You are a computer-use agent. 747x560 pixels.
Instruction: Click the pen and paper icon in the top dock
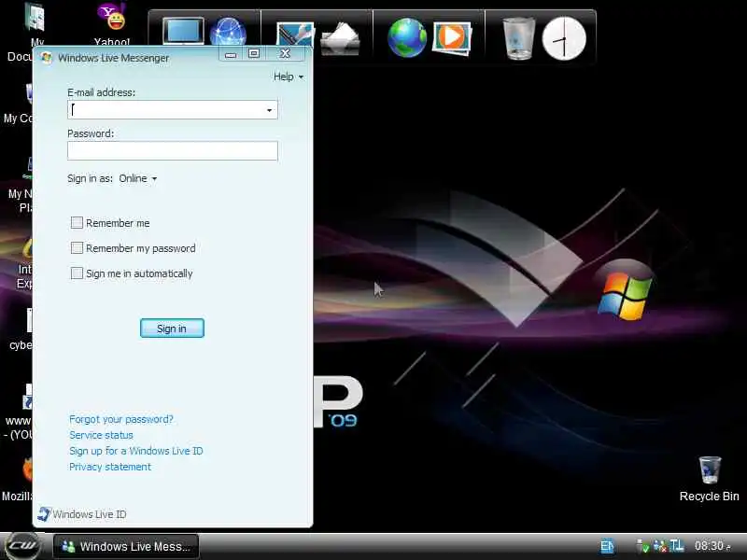pos(295,34)
